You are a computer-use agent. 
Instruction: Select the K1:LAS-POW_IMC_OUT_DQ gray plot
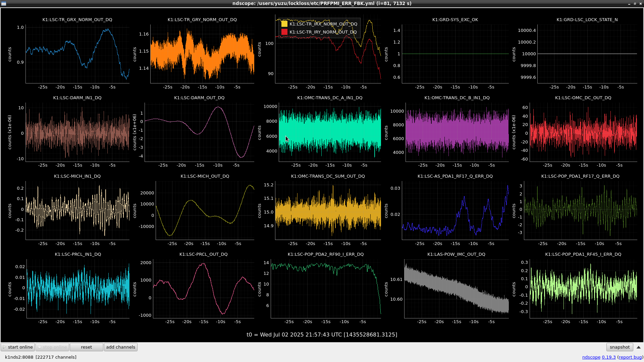pos(456,288)
